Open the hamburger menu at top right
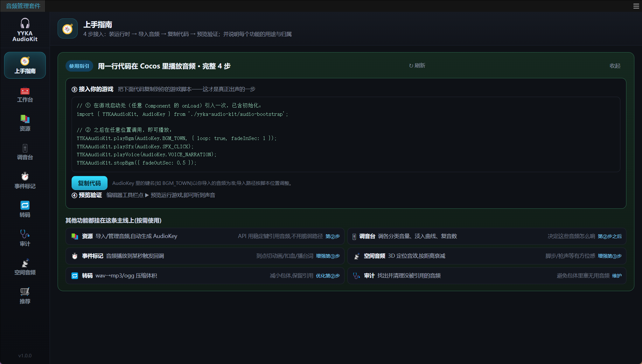Image resolution: width=642 pixels, height=364 pixels. click(636, 6)
